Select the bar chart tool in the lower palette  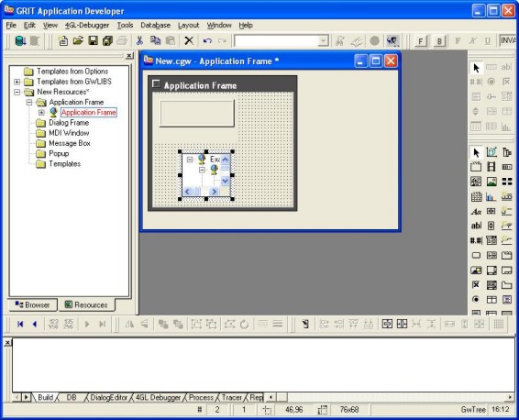(x=491, y=196)
